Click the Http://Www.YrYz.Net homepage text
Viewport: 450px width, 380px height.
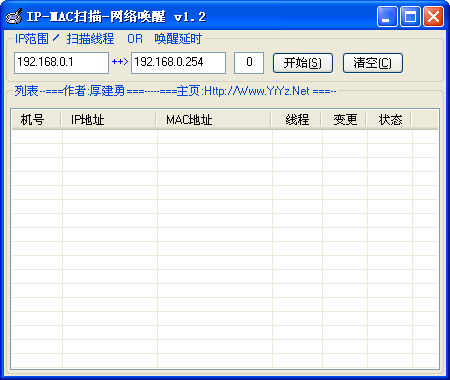point(257,91)
